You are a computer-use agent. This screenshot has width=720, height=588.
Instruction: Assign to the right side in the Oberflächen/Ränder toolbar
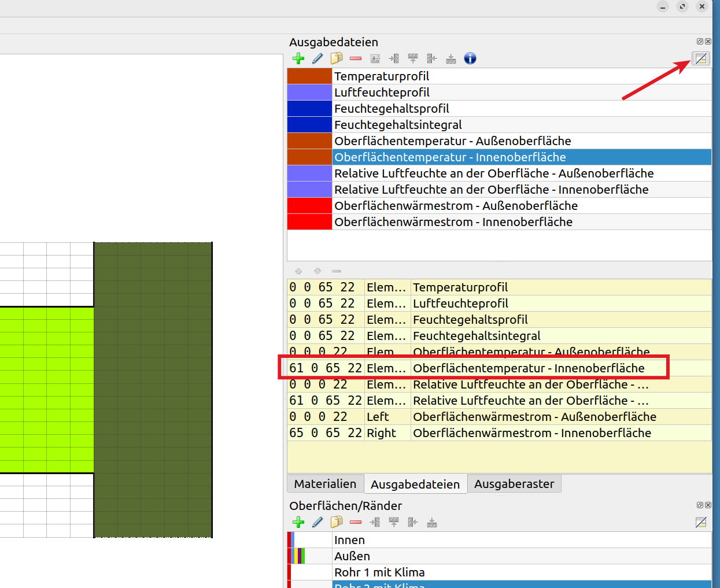(413, 523)
